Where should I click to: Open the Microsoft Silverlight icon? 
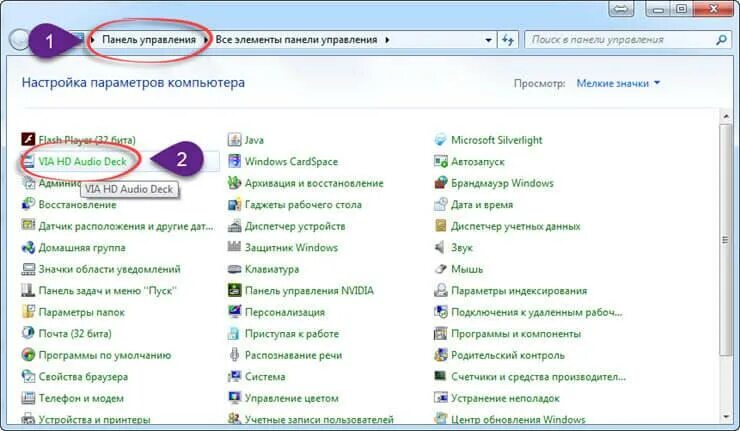(440, 139)
